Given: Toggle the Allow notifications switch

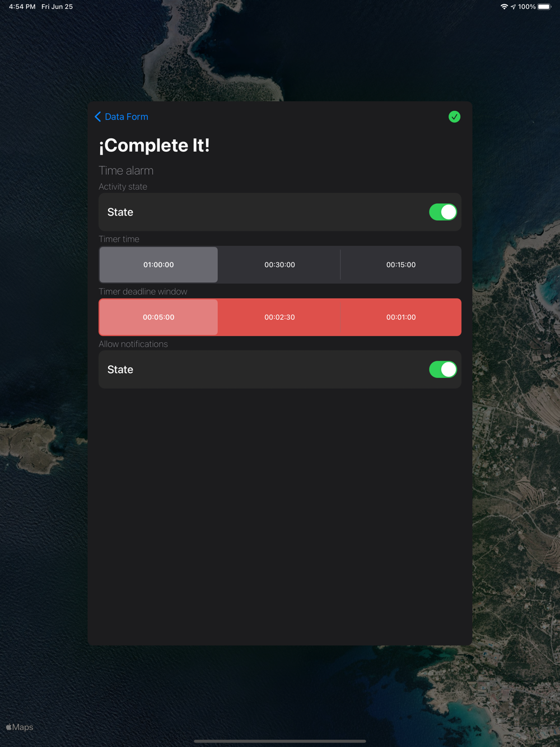Looking at the screenshot, I should point(443,370).
